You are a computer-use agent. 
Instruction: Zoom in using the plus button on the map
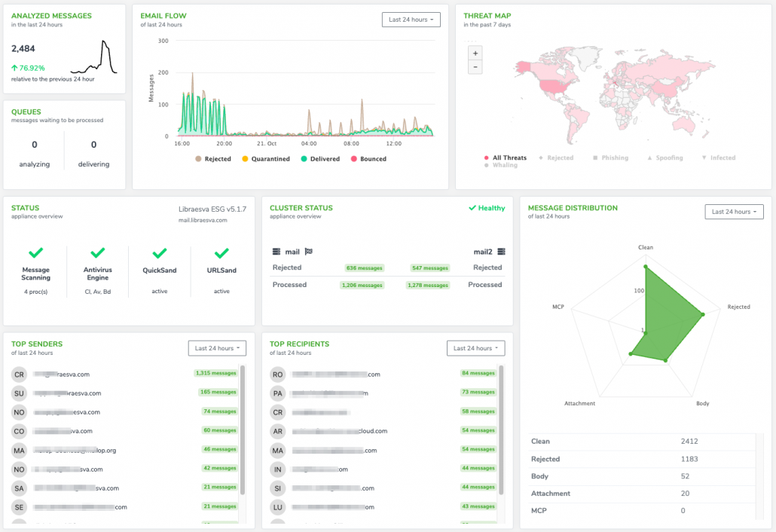point(475,54)
